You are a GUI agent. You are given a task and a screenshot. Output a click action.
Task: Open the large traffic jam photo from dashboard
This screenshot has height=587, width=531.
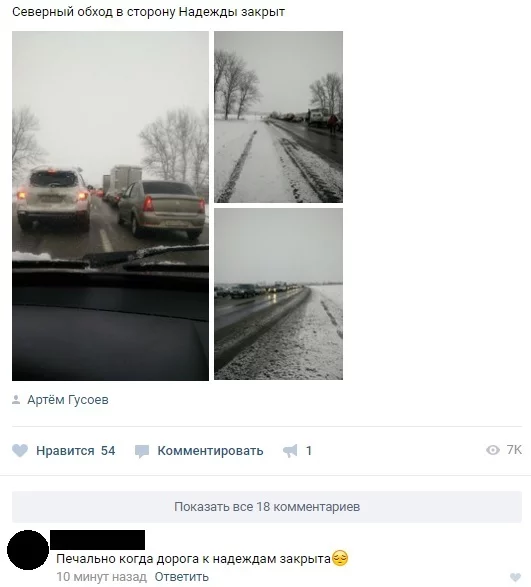point(110,206)
